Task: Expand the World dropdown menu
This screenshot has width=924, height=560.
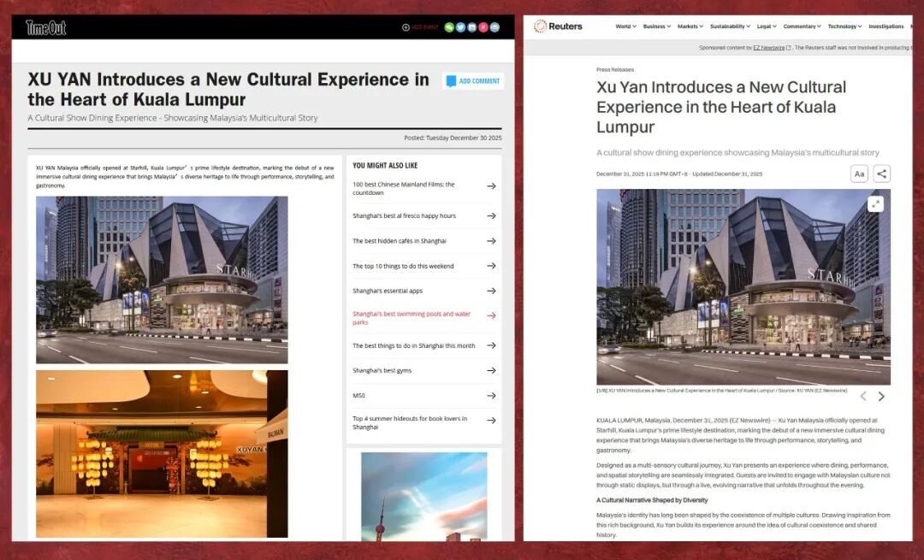Action: [x=625, y=27]
